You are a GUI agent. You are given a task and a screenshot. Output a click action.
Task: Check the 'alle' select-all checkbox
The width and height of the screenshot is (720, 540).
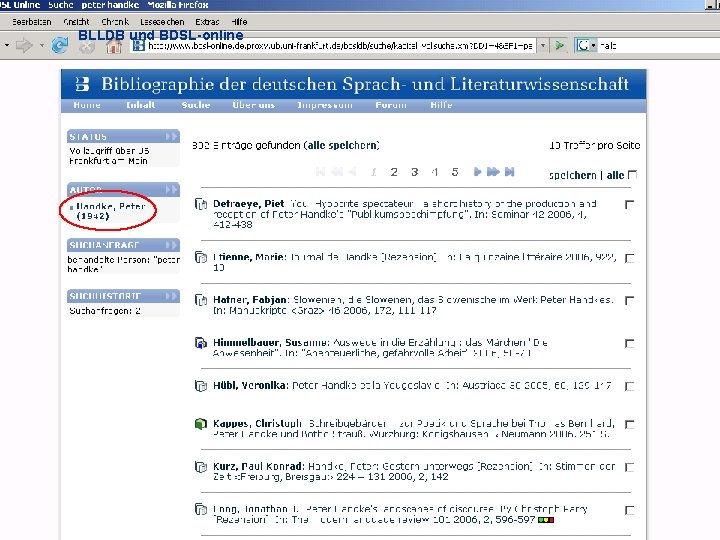(632, 175)
